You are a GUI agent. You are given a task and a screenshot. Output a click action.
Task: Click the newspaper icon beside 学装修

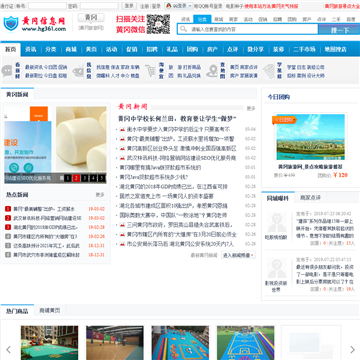[269, 71]
